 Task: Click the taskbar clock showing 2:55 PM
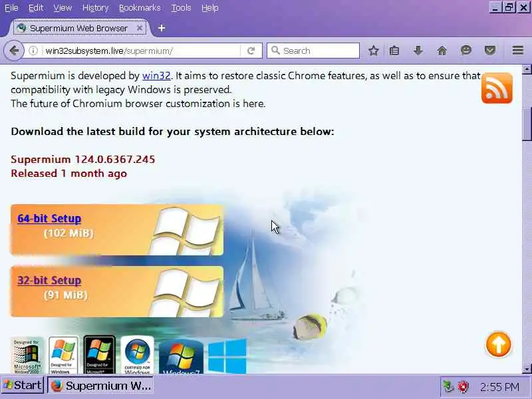coord(499,387)
